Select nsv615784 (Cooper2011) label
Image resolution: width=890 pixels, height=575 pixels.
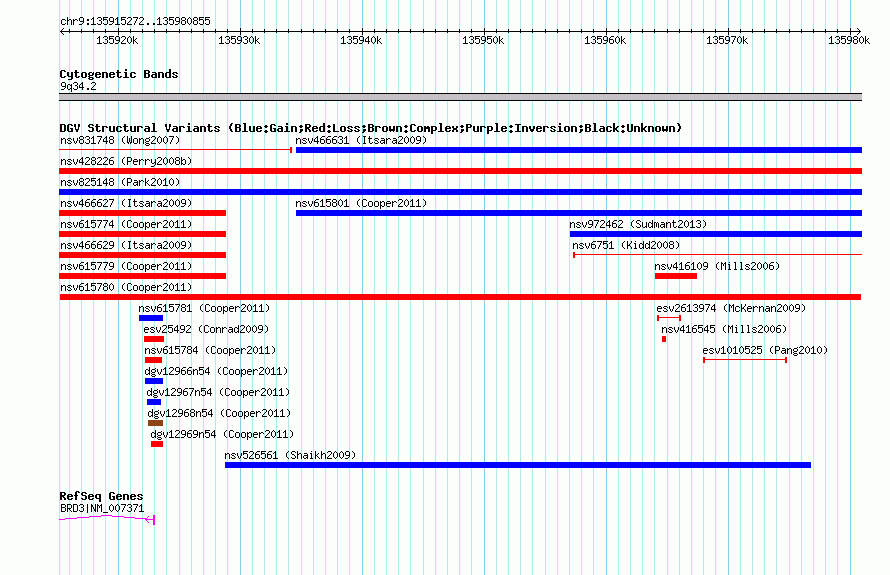click(x=210, y=350)
